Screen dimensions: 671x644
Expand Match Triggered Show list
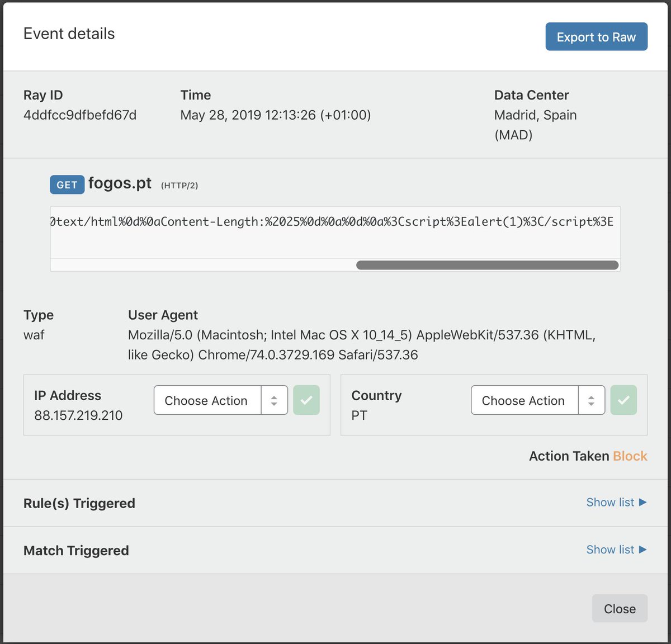[616, 550]
